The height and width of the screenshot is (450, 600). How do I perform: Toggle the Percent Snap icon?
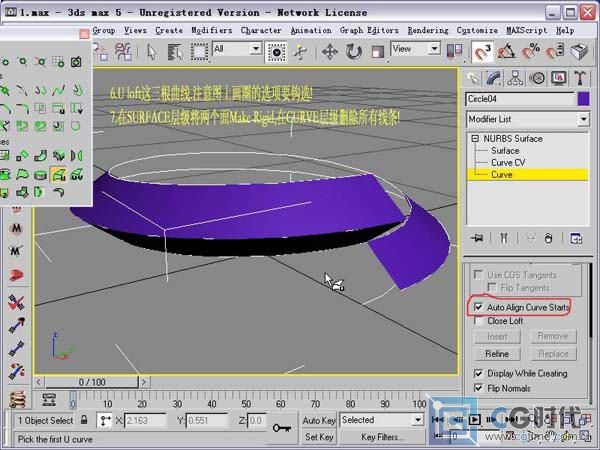coord(531,52)
